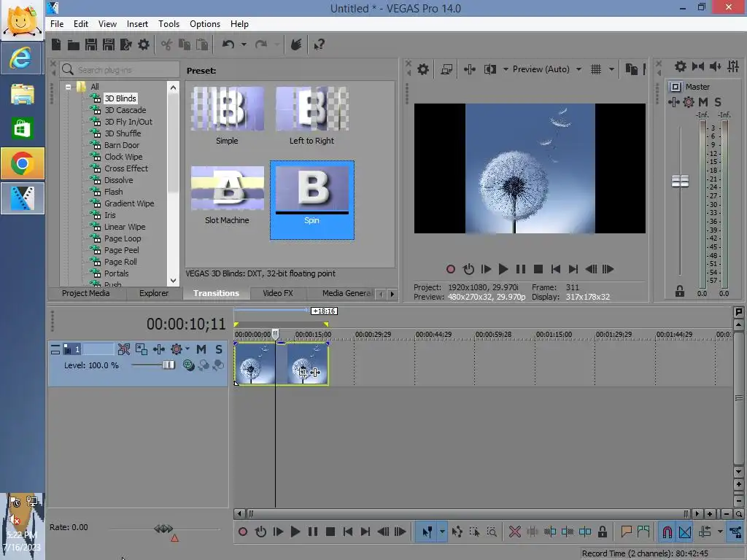This screenshot has height=560, width=747.
Task: Click the event pan/crop icon on second clip
Action: pyautogui.click(x=302, y=372)
